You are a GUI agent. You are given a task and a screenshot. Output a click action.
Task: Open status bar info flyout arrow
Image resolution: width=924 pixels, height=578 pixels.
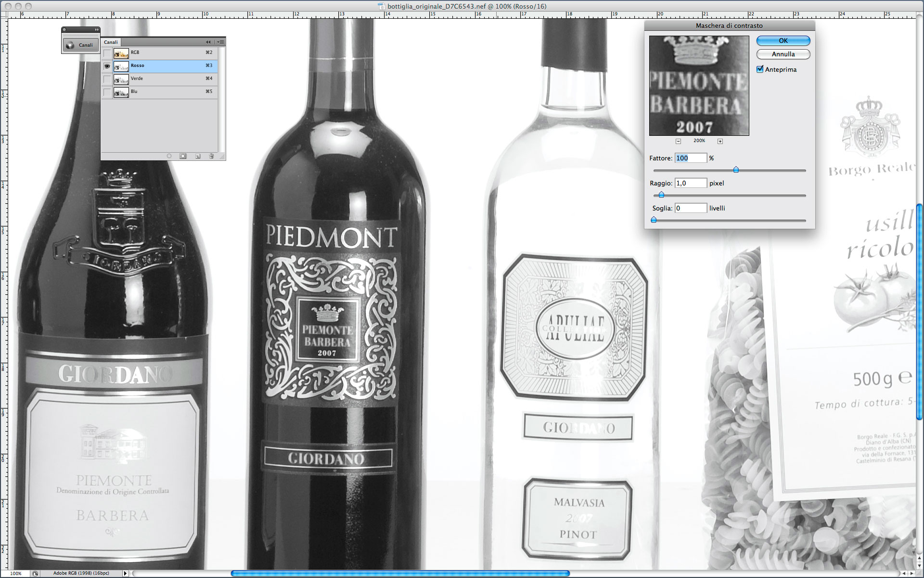coord(125,573)
